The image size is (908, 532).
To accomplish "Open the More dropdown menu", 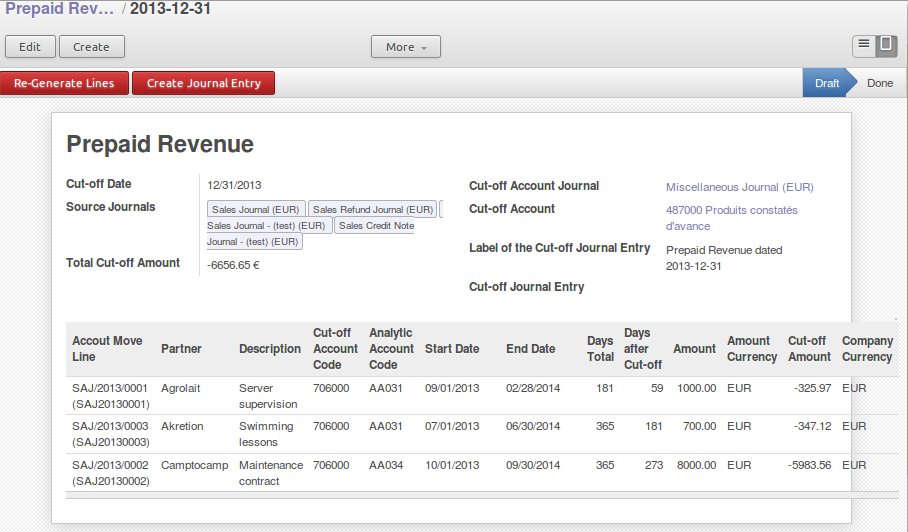I will pos(405,47).
